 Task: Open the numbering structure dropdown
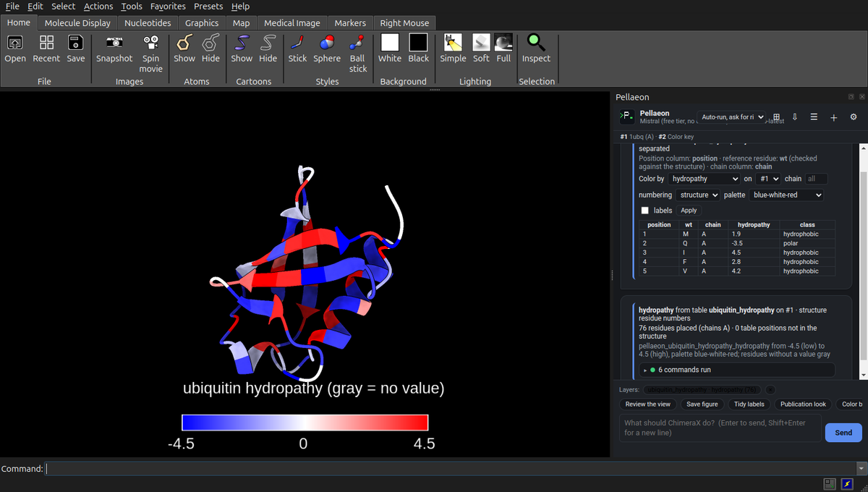(698, 195)
